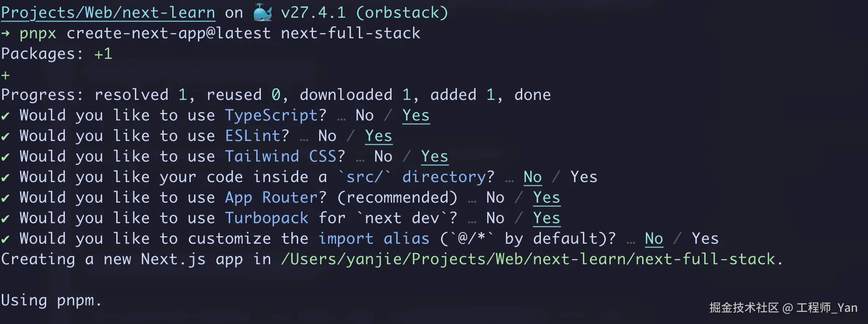
Task: Click the create-next-app@latest command text
Action: pos(168,34)
